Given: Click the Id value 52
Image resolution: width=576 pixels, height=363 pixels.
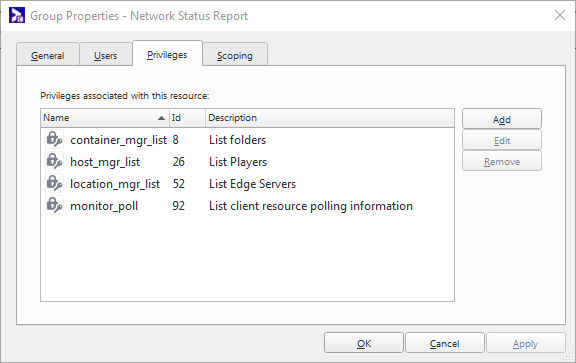Looking at the screenshot, I should click(x=179, y=184).
